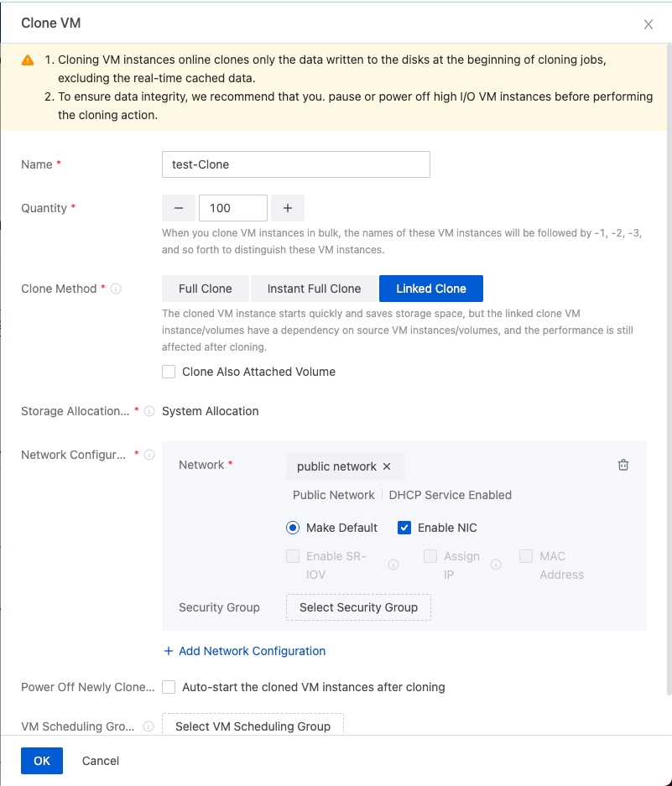Check the Clone Also Attached Volume checkbox
Image resolution: width=672 pixels, height=786 pixels.
pyautogui.click(x=169, y=372)
